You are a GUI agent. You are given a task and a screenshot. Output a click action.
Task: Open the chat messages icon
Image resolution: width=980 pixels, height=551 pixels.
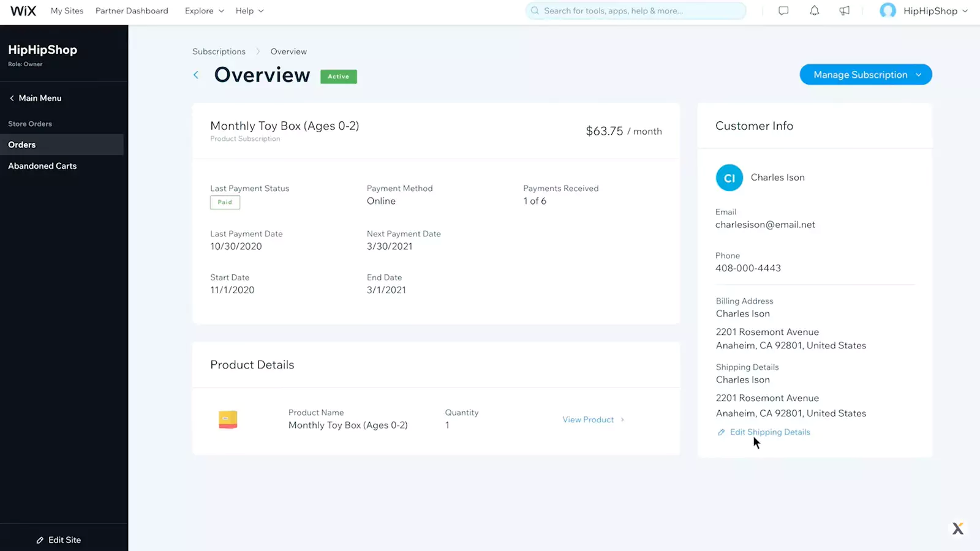coord(783,10)
